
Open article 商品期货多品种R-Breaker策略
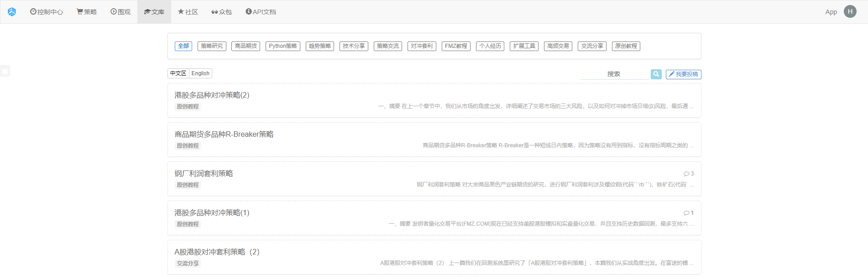224,134
